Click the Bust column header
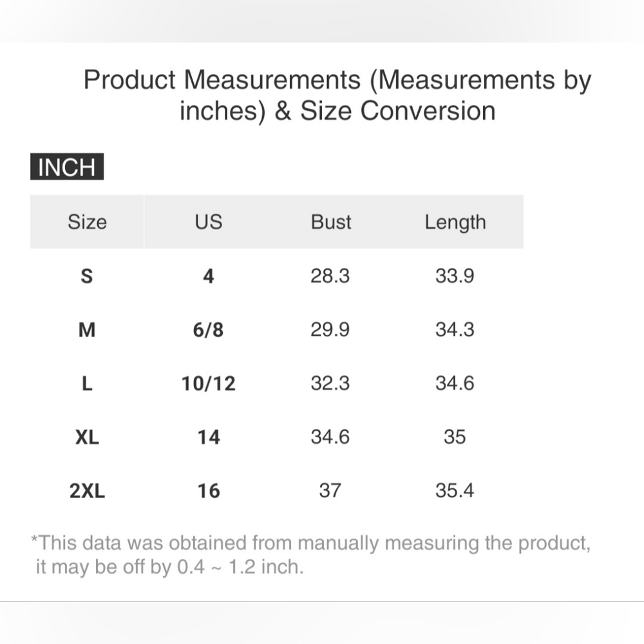This screenshot has width=644, height=644. click(x=330, y=222)
